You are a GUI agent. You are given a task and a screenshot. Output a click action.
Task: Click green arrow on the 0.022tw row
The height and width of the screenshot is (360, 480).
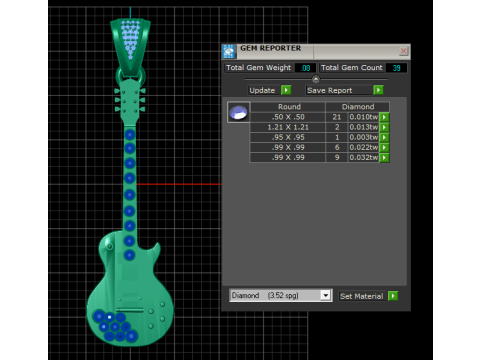click(x=384, y=147)
